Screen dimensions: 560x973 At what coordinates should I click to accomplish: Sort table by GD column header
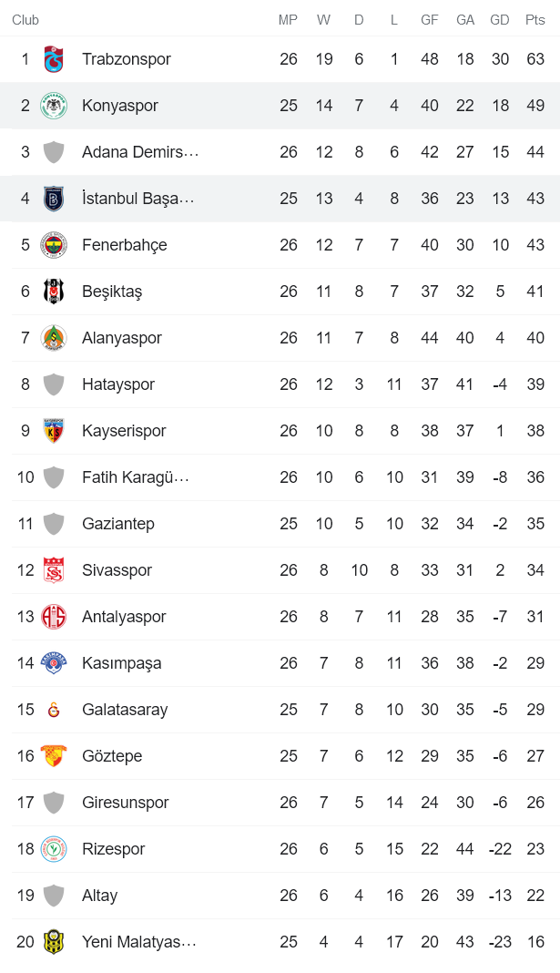coord(499,20)
